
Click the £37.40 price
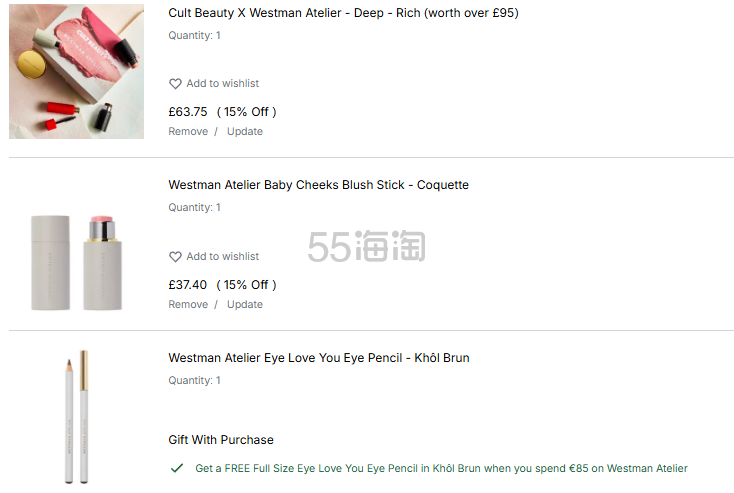coord(188,285)
